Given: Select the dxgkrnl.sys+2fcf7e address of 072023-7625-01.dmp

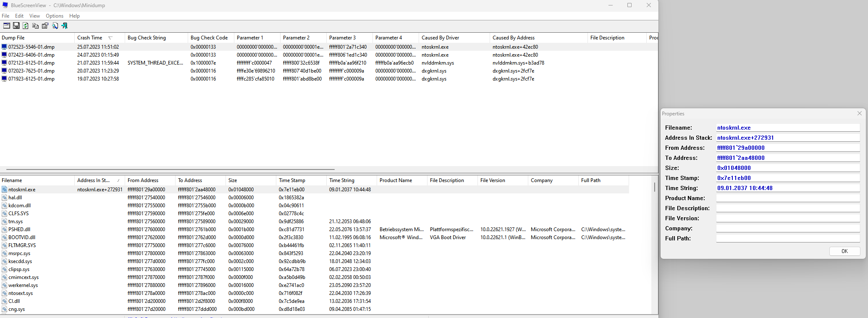Looking at the screenshot, I should coord(513,71).
